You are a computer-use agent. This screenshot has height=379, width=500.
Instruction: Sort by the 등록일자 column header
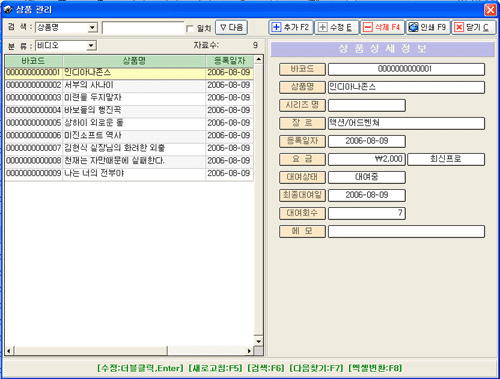click(x=230, y=61)
